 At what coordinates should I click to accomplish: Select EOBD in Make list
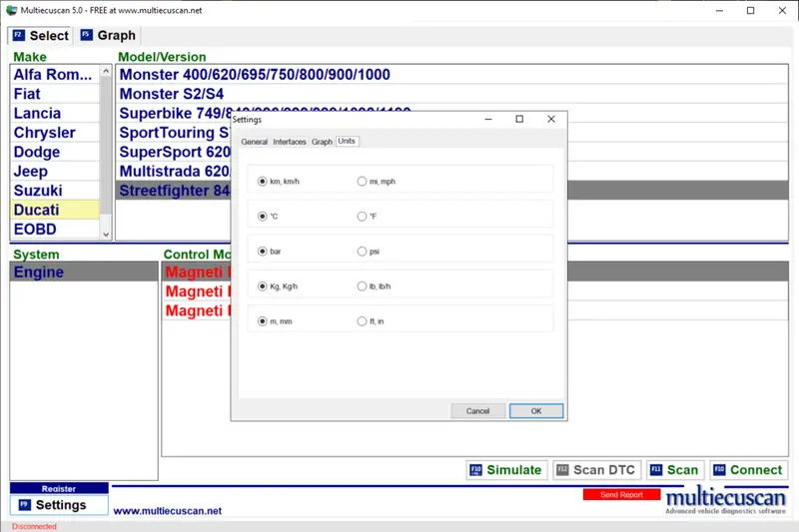pos(55,230)
